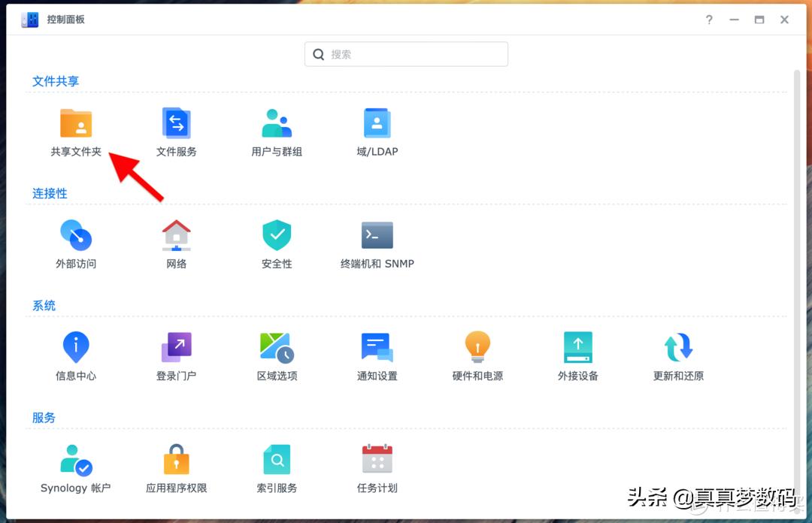Open 硬件和电源 (Hardware & Power) settings
Screen dimensions: 812x523
477,354
